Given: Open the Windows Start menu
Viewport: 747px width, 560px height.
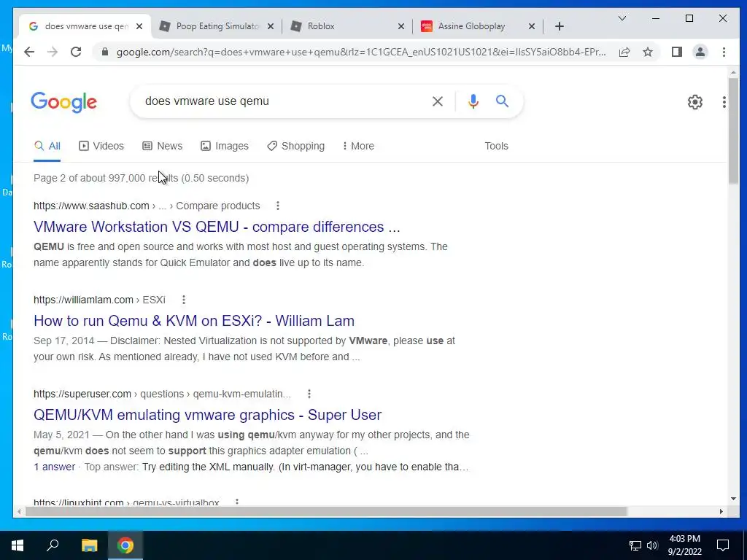Looking at the screenshot, I should coord(18,545).
